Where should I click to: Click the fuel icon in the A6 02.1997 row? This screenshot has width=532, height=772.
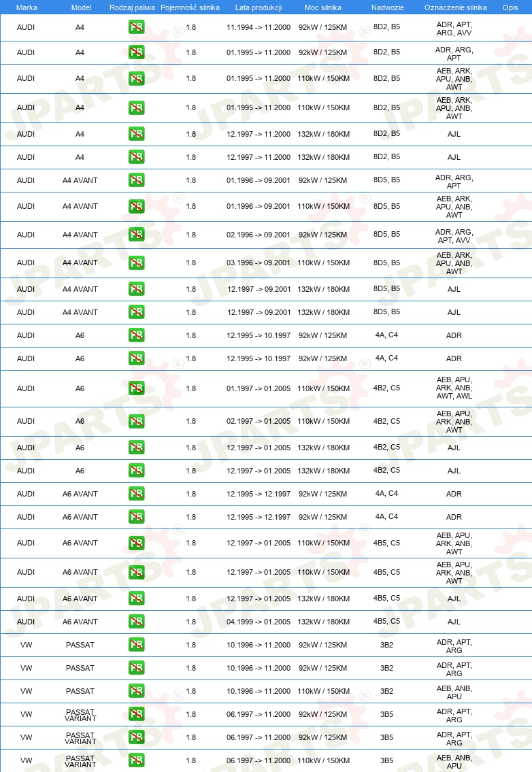click(137, 422)
